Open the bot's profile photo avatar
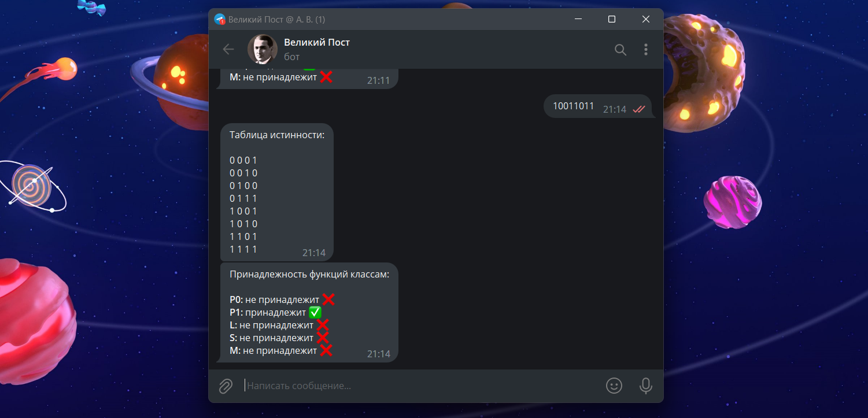The width and height of the screenshot is (868, 418). pyautogui.click(x=263, y=50)
